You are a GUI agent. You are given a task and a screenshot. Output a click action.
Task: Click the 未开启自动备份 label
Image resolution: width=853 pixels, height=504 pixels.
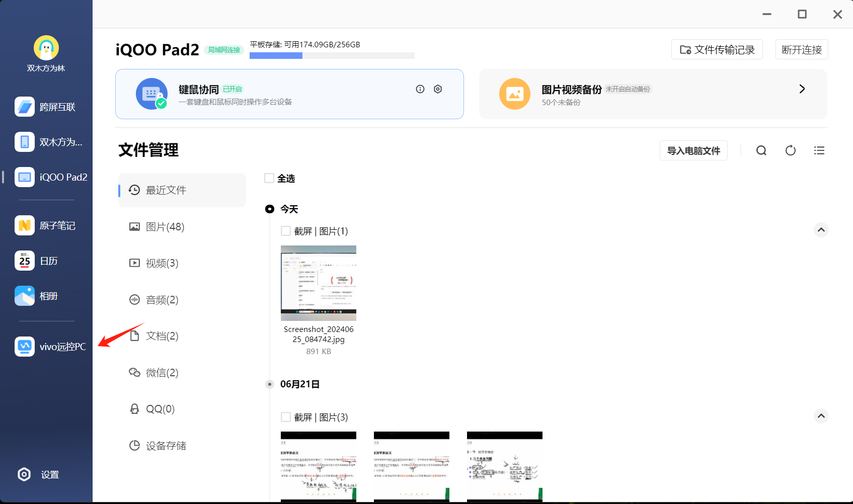click(628, 89)
